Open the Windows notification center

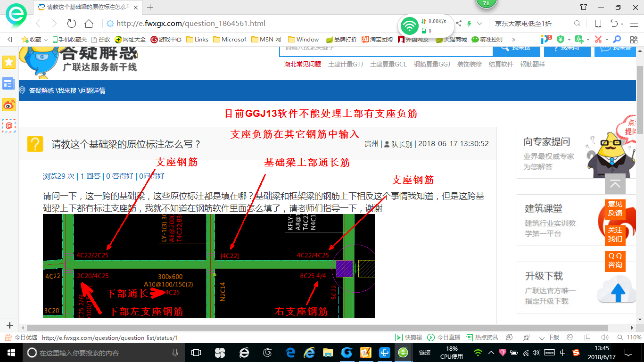(628, 353)
